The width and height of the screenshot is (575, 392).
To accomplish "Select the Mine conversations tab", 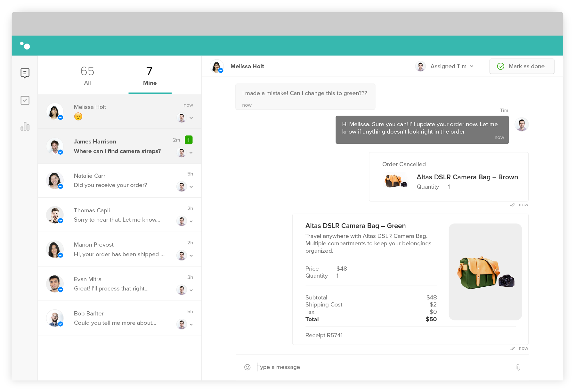I will coord(150,76).
